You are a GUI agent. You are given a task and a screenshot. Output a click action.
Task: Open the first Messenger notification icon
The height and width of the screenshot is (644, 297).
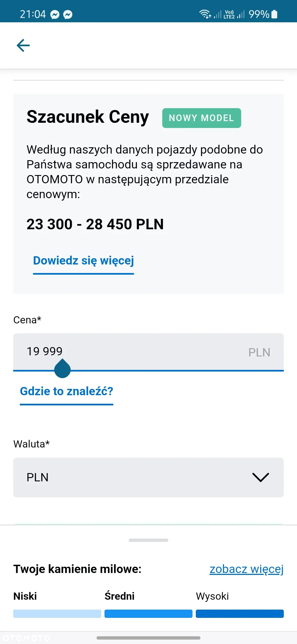click(x=55, y=15)
